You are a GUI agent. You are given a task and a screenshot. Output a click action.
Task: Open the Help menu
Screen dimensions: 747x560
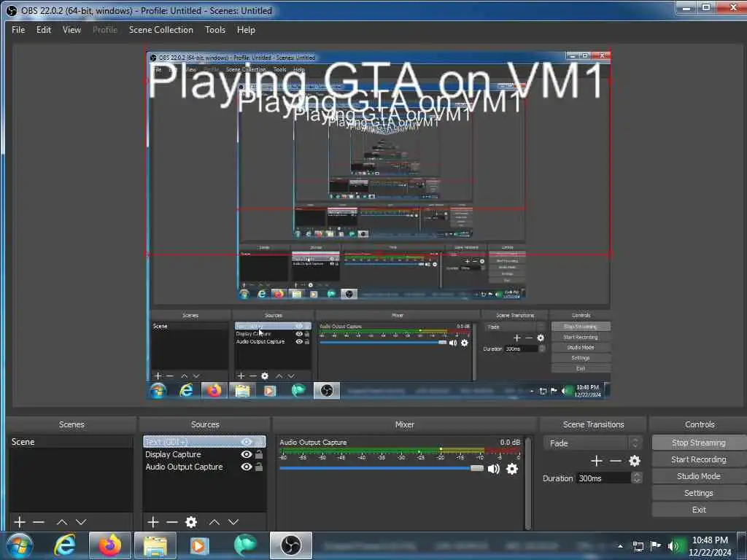tap(246, 29)
